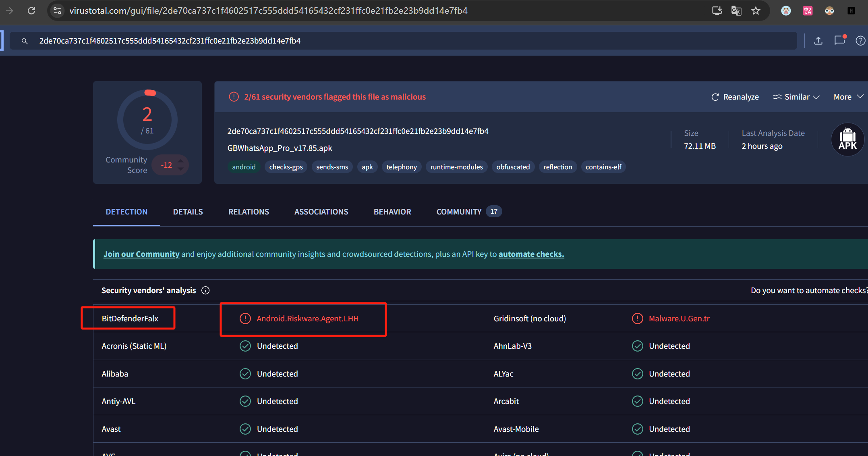Screen dimensions: 868x456
Task: Click the Arcabit vendor name
Action: click(506, 401)
